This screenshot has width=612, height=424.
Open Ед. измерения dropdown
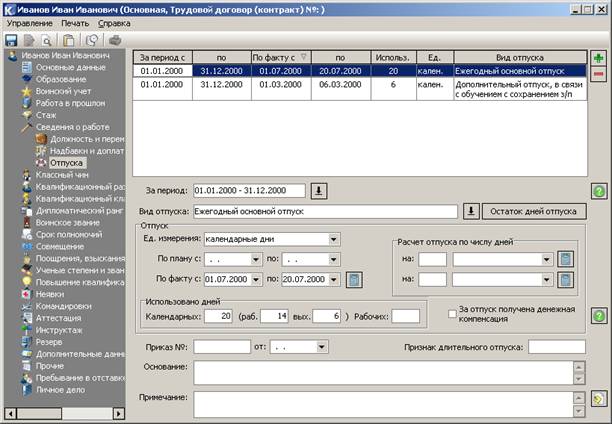(x=334, y=239)
